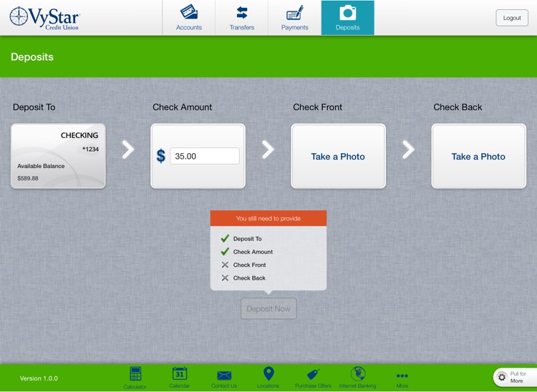Open the Calendar from bottom bar

pyautogui.click(x=180, y=377)
